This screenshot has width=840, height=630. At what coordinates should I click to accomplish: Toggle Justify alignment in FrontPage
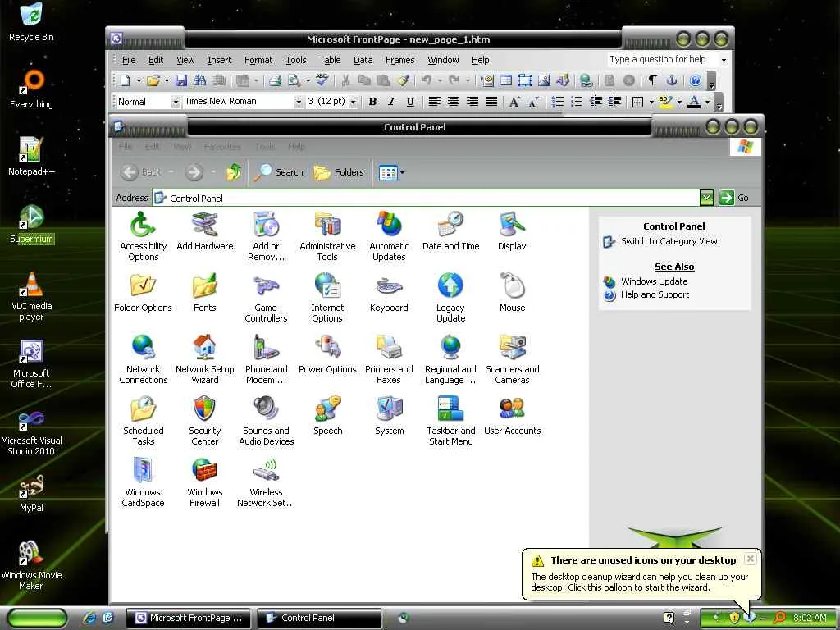click(x=491, y=101)
